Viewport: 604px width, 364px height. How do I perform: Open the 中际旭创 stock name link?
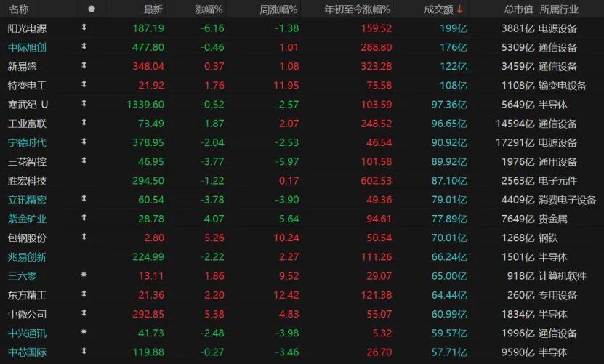click(x=26, y=47)
